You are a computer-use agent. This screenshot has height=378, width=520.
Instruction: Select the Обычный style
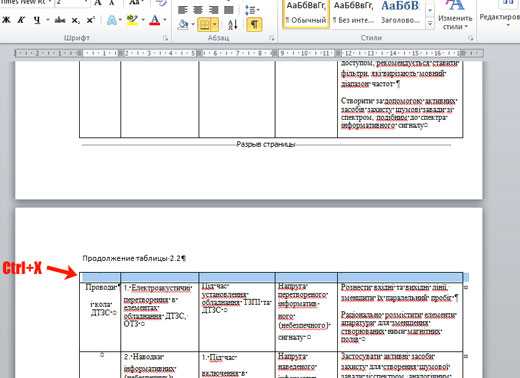[x=306, y=13]
